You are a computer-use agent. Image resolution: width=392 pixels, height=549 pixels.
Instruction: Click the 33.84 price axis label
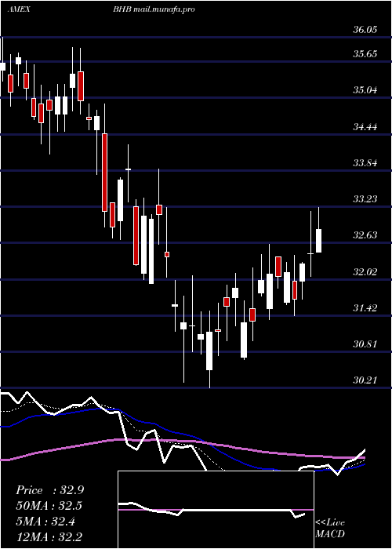365,163
